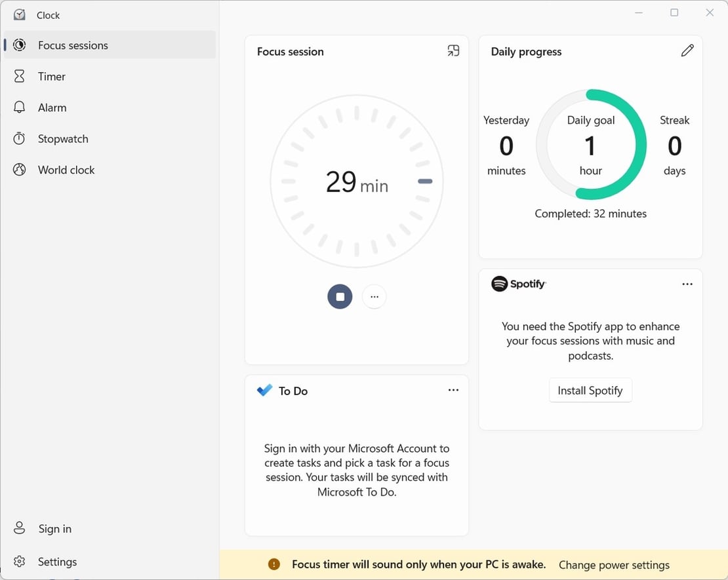This screenshot has width=728, height=580.
Task: Click the Clock app icon in title bar
Action: [20, 15]
